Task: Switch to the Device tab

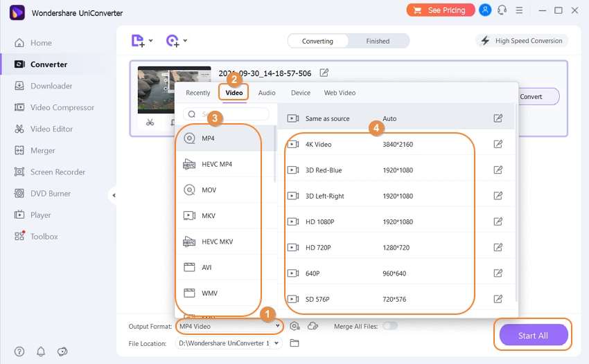Action: (301, 93)
